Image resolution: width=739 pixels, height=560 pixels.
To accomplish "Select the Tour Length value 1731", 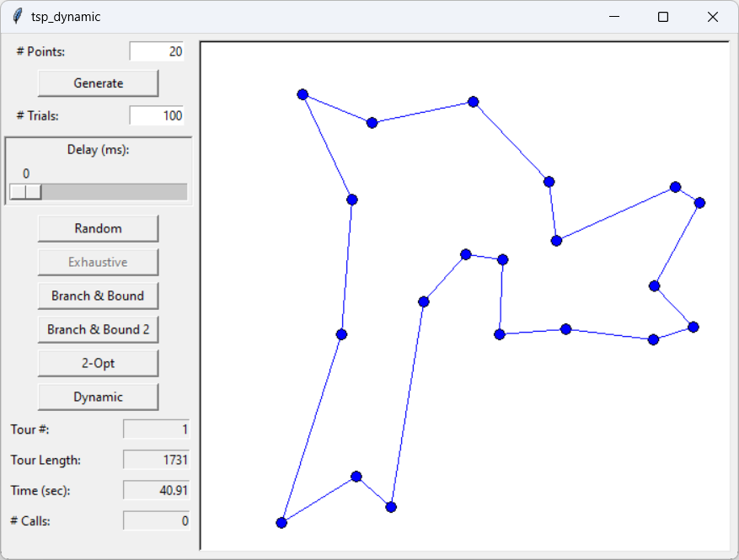I will coord(157,460).
